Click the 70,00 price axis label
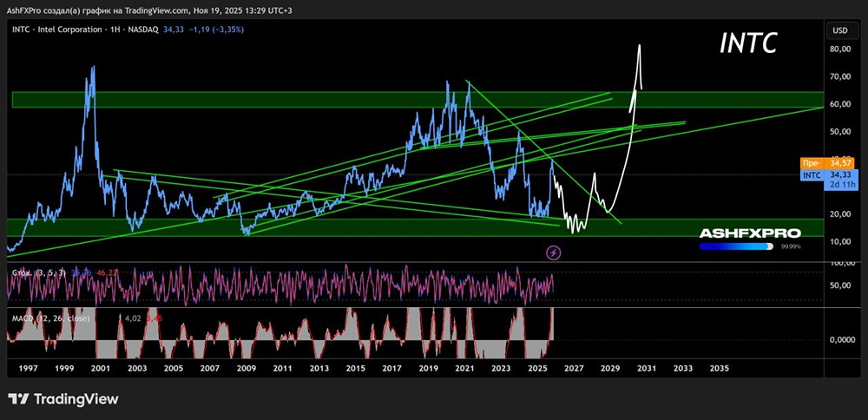Viewport: 868px width, 420px height. 839,76
